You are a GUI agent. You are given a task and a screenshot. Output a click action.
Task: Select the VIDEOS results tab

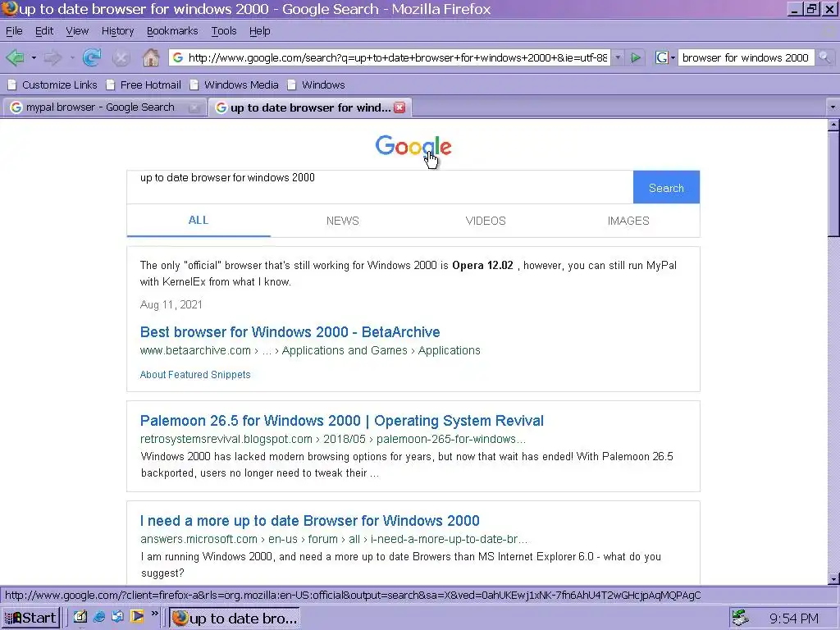(x=486, y=221)
